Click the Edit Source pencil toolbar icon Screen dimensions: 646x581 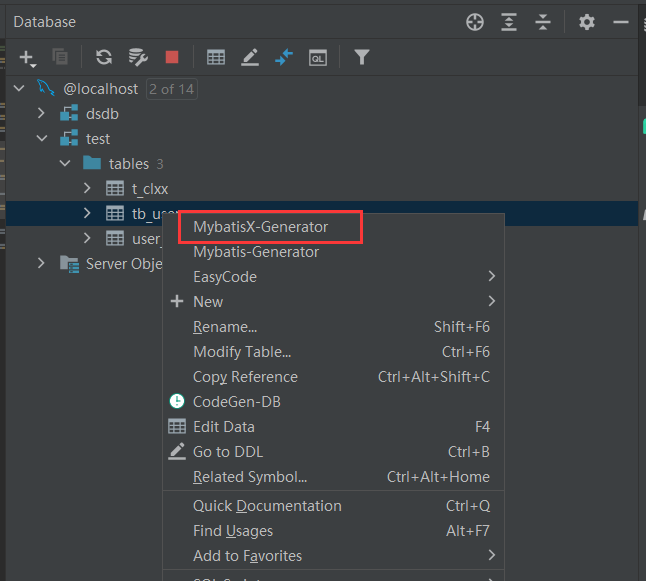click(x=250, y=57)
